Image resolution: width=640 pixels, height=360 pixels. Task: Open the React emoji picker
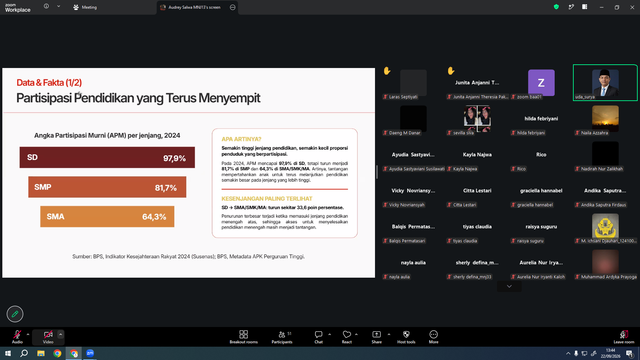pos(347,337)
